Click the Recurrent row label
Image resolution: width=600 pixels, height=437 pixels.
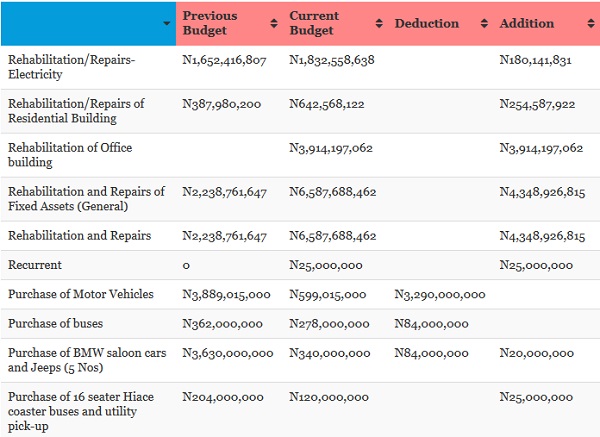(x=35, y=265)
